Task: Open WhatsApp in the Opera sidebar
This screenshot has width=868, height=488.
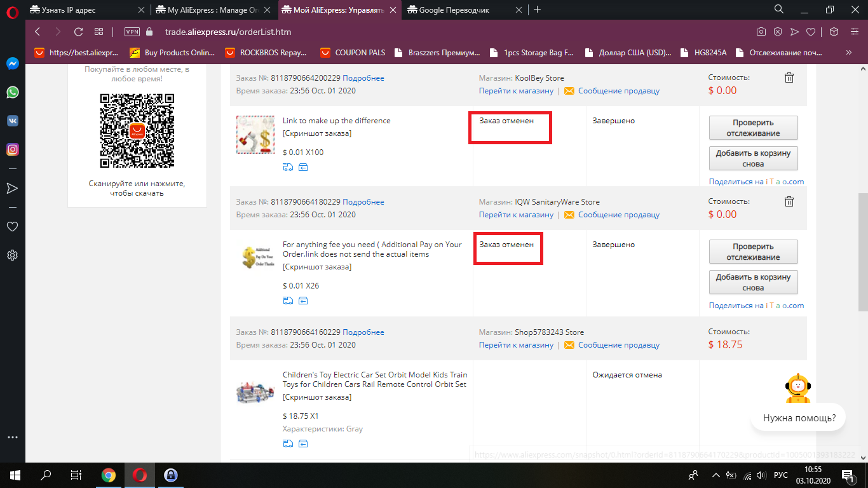Action: pyautogui.click(x=12, y=92)
